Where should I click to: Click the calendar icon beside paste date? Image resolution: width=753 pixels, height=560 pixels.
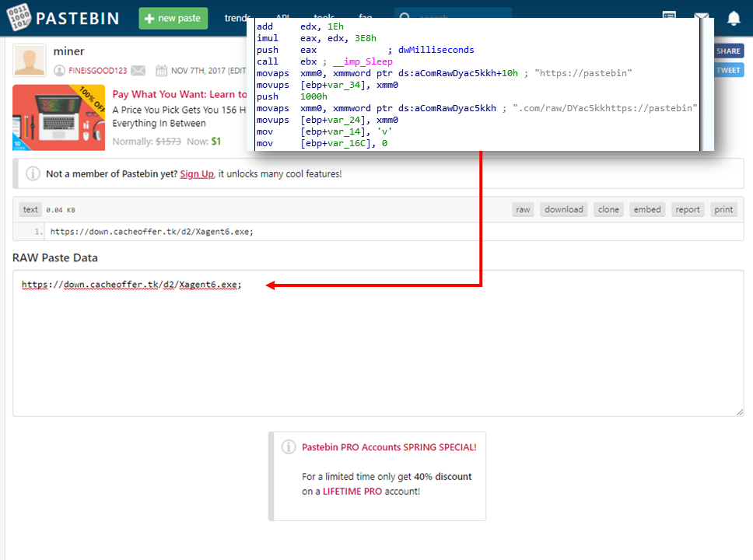(161, 71)
